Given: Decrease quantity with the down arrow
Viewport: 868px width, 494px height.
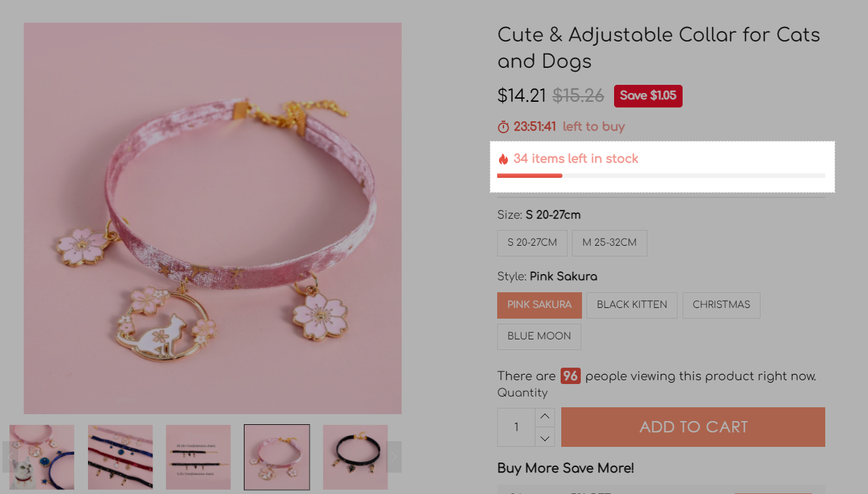Looking at the screenshot, I should click(545, 437).
